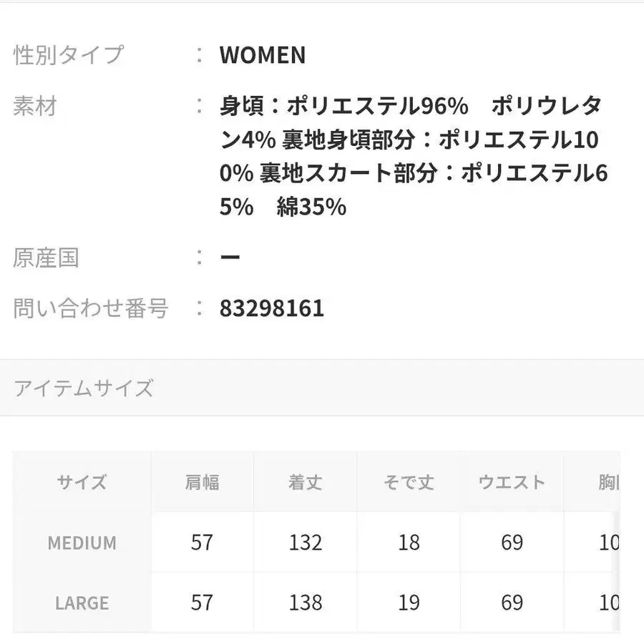The image size is (644, 644).
Task: Select the inquiry number 83298161
Action: tap(272, 308)
